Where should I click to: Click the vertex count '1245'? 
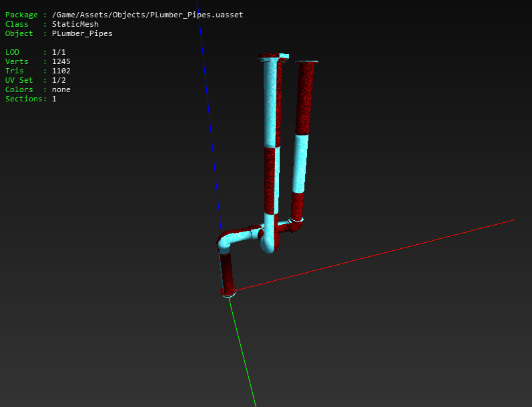pyautogui.click(x=61, y=61)
